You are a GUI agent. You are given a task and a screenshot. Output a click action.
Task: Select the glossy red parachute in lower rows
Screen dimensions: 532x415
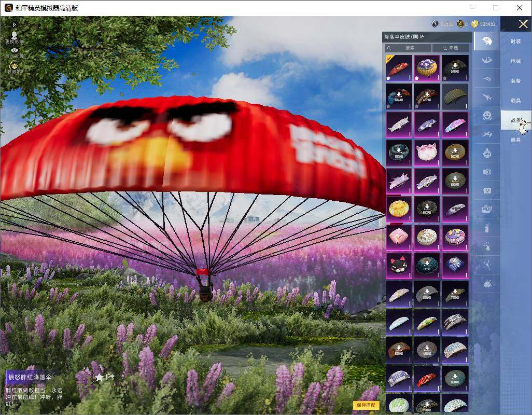click(427, 378)
